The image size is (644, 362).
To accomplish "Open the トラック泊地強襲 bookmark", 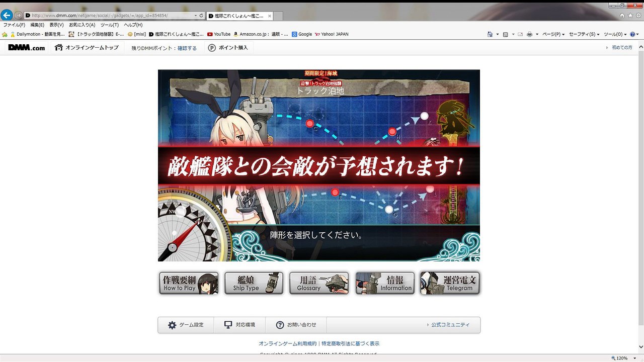I will [x=96, y=34].
